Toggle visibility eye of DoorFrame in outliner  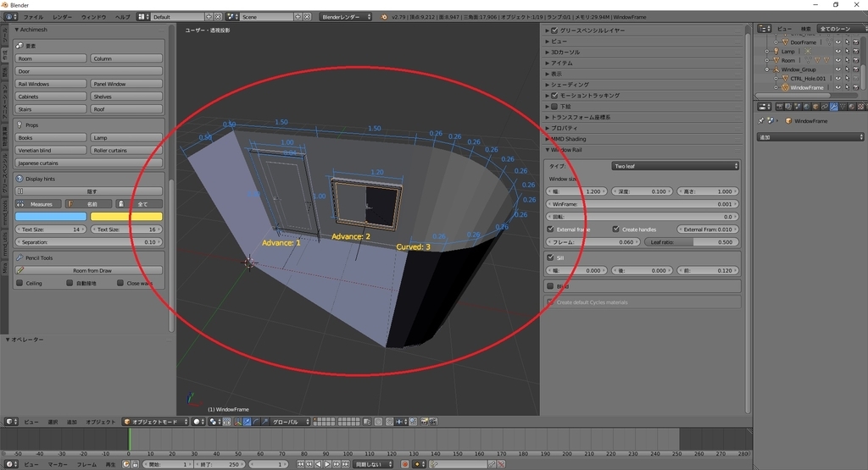tap(837, 42)
